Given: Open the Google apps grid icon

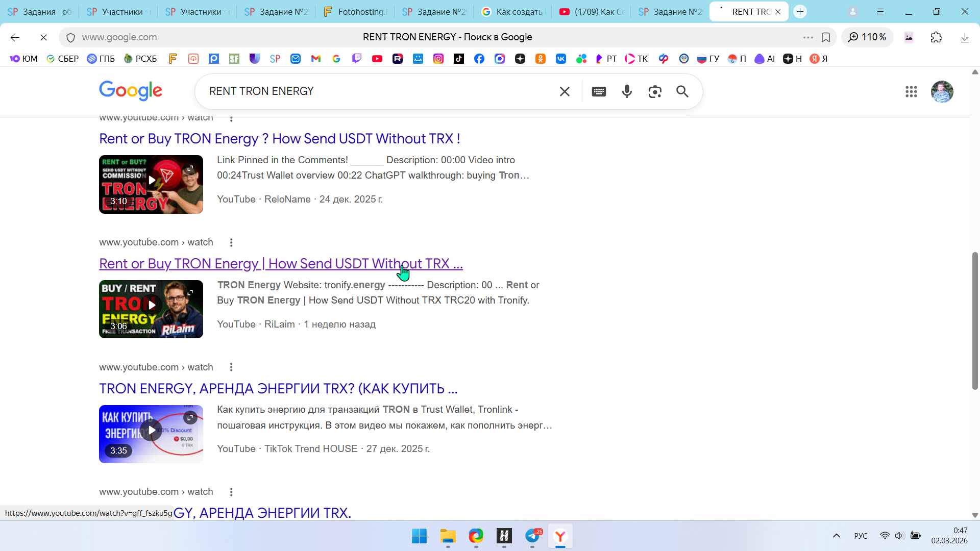Looking at the screenshot, I should (x=911, y=91).
